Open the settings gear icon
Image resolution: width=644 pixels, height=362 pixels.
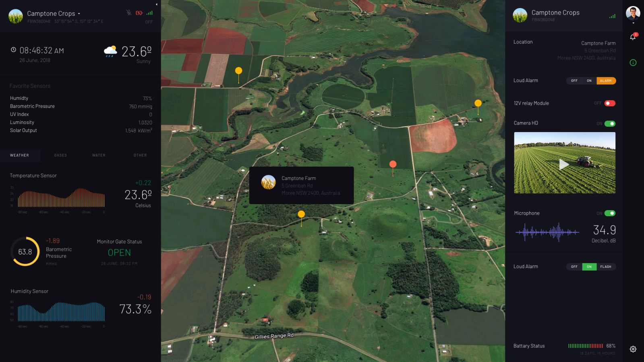coord(633,349)
